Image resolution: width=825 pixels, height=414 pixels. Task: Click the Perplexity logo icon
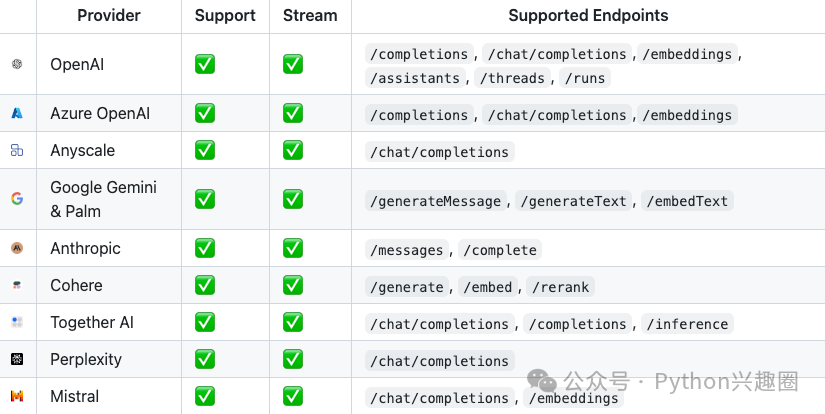click(17, 359)
